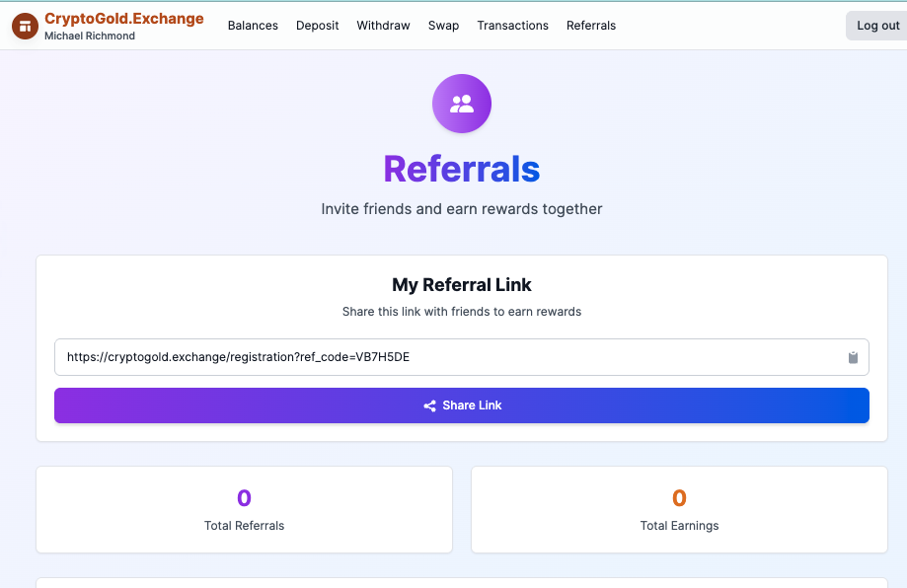Viewport: 907px width, 588px height.
Task: Select the Total Referrals card label
Action: click(x=244, y=526)
